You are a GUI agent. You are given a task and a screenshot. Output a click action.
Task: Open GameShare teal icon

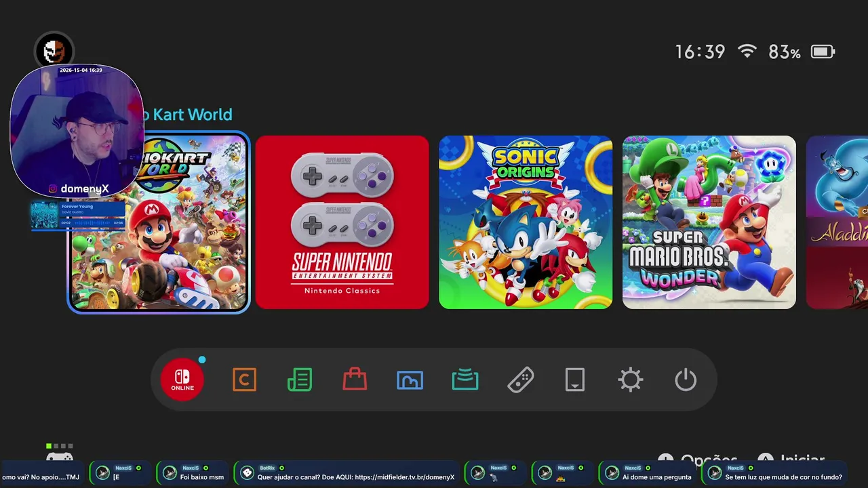[465, 380]
